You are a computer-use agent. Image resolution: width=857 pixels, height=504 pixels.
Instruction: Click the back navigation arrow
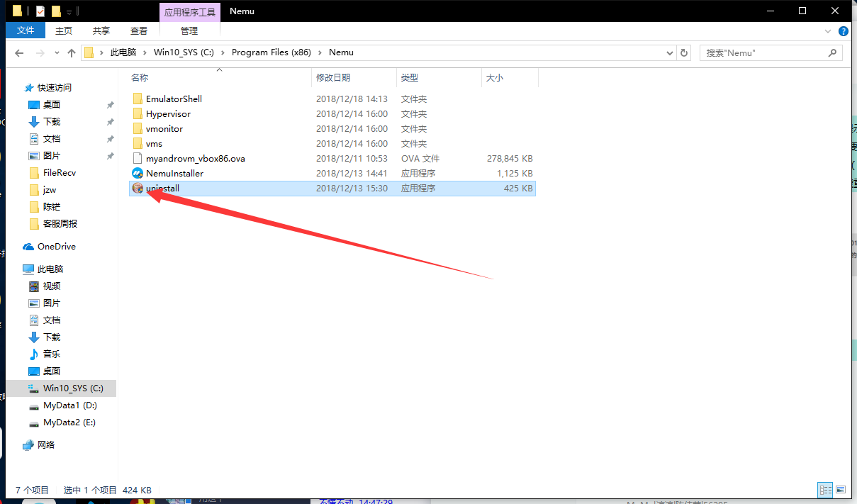19,53
